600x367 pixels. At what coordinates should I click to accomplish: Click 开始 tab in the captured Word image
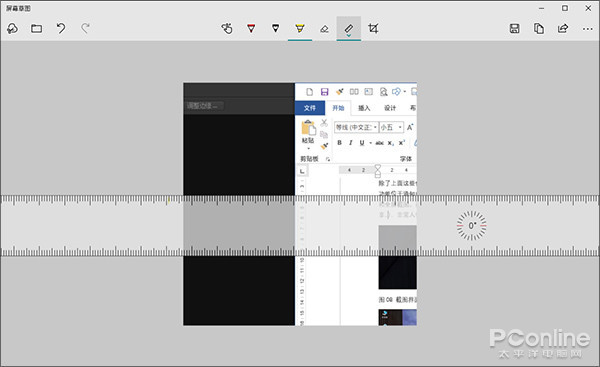pyautogui.click(x=338, y=108)
